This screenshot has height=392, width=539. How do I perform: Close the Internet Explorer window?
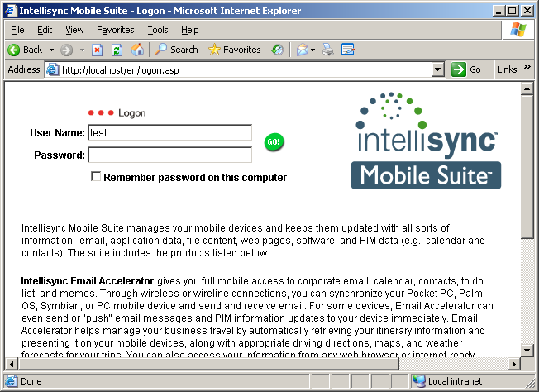point(527,11)
